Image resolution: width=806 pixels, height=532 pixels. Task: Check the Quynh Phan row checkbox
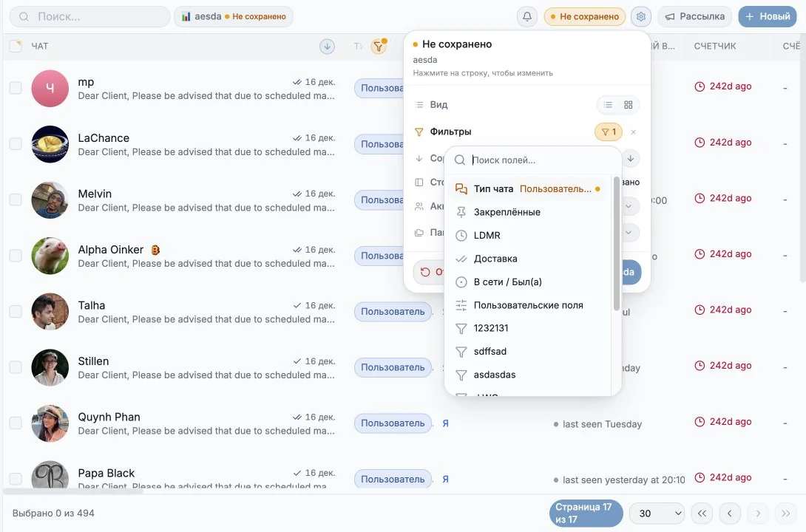pyautogui.click(x=16, y=423)
